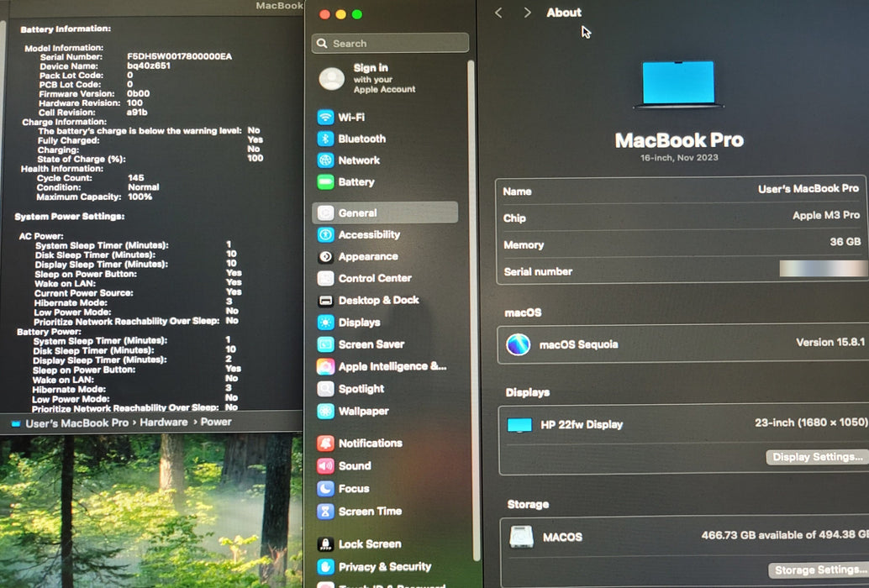Screen dimensions: 869x588
Task: Select the Wallpaper icon in sidebar
Action: (x=325, y=411)
